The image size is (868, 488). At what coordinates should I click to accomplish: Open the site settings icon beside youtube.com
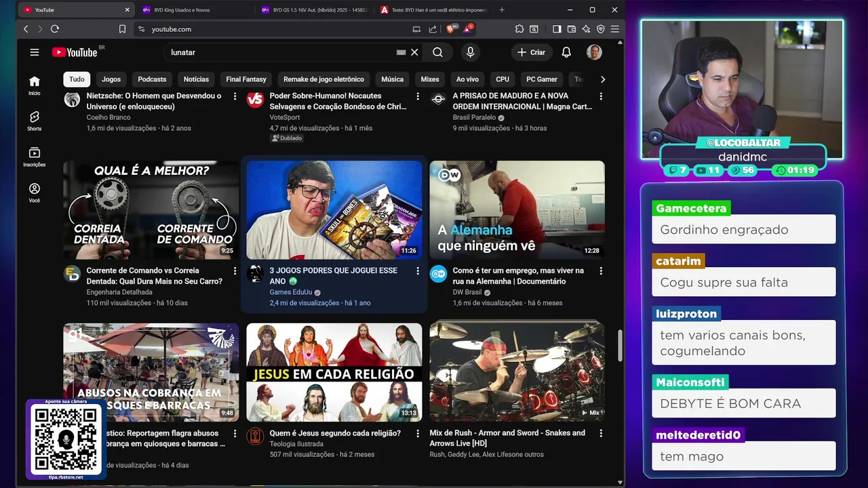[x=141, y=29]
